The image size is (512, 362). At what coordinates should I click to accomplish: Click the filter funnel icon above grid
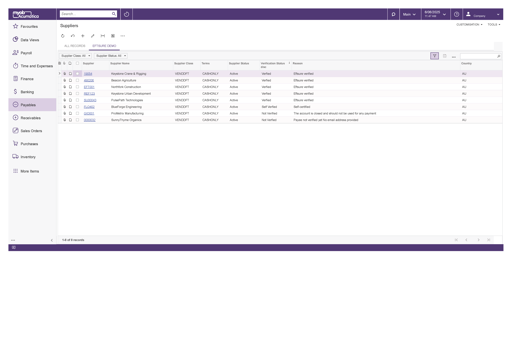coord(434,56)
